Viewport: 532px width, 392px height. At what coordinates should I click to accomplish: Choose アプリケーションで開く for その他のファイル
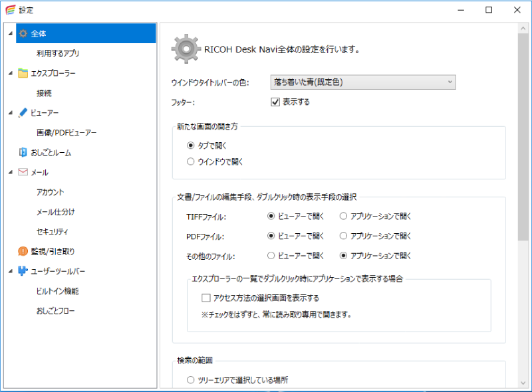(343, 255)
